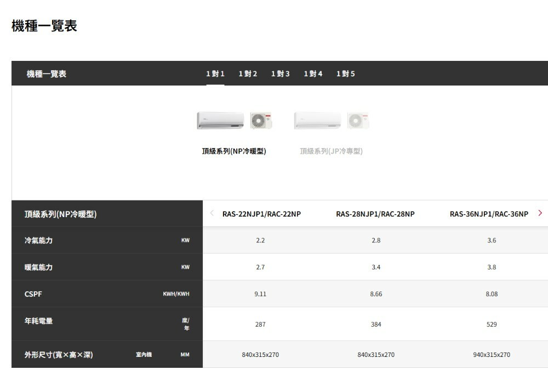Viewport: 548px width, 392px height.
Task: Open the 1對3 tab
Action: coord(280,74)
